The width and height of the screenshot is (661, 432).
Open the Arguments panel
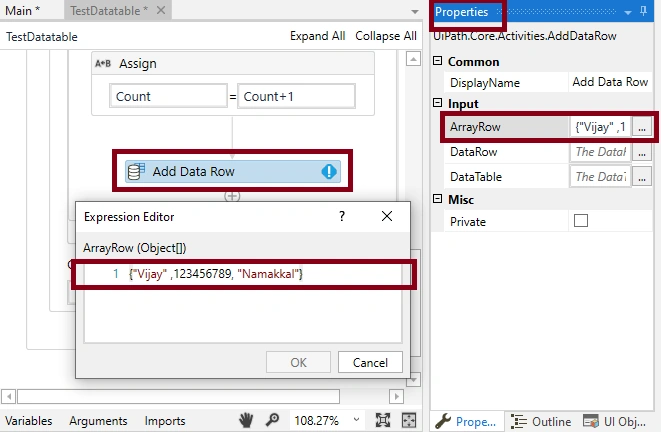click(x=98, y=421)
